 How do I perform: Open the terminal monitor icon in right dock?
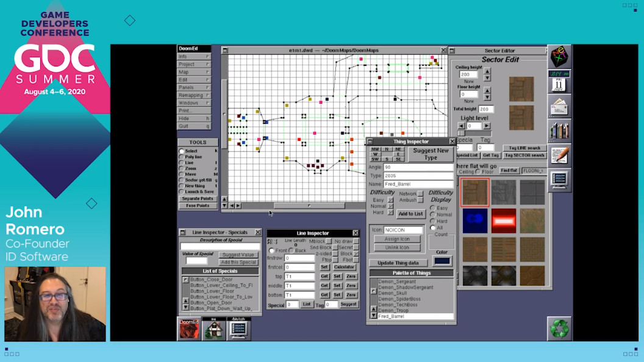click(x=559, y=180)
